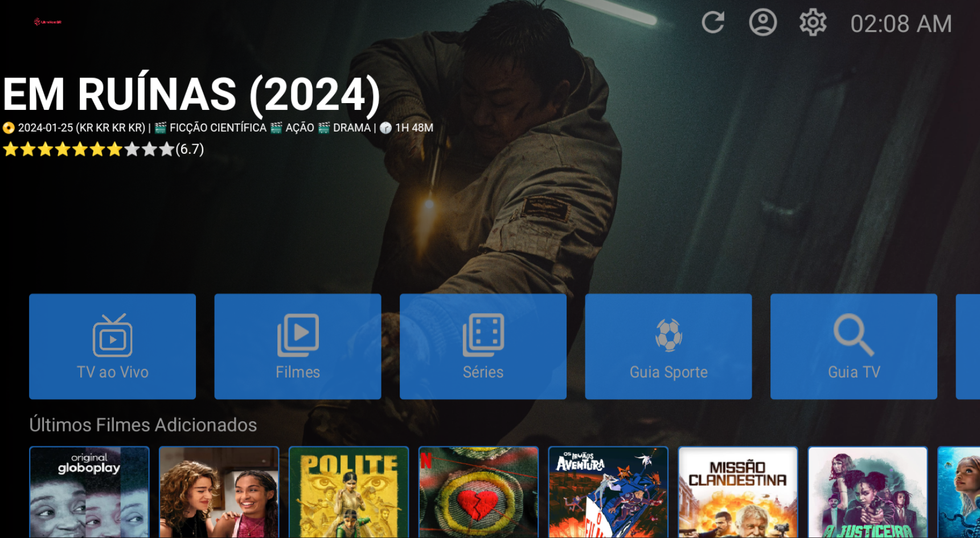
Task: Open the poster showing two smiling women
Action: [x=219, y=492]
